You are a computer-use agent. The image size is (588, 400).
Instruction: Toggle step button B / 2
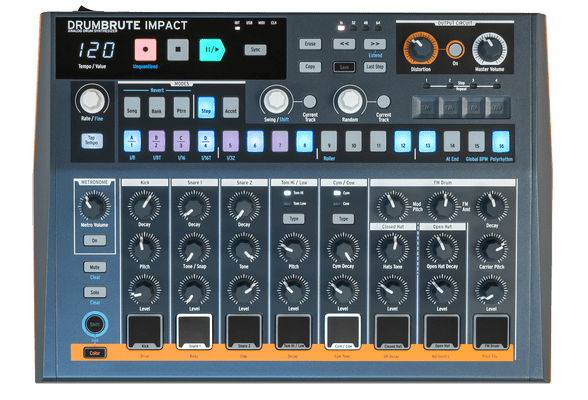click(x=157, y=141)
